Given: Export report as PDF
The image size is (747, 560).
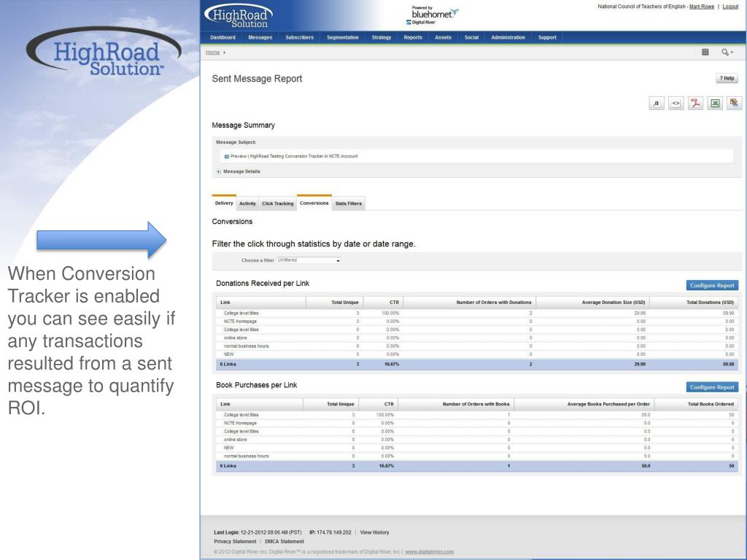Looking at the screenshot, I should (695, 104).
